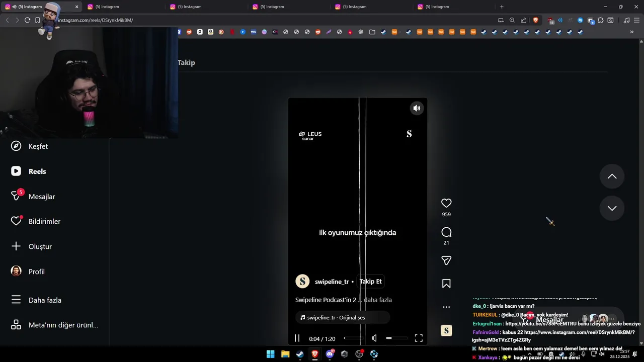Go to previous reel with up arrow
The image size is (644, 362).
(x=612, y=176)
